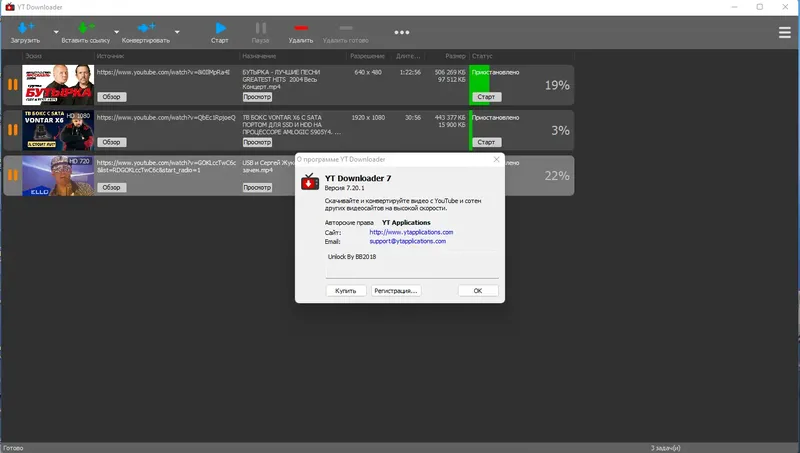Click the pause icon on the БУТЫРКА row
Image resolution: width=800 pixels, height=453 pixels.
coord(13,85)
